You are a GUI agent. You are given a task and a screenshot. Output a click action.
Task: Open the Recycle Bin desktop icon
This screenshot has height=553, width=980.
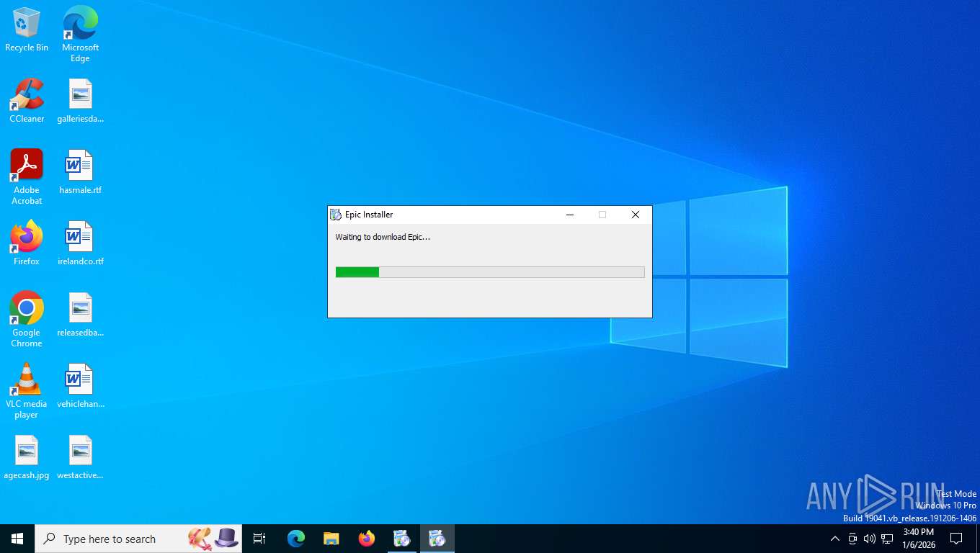tap(27, 30)
